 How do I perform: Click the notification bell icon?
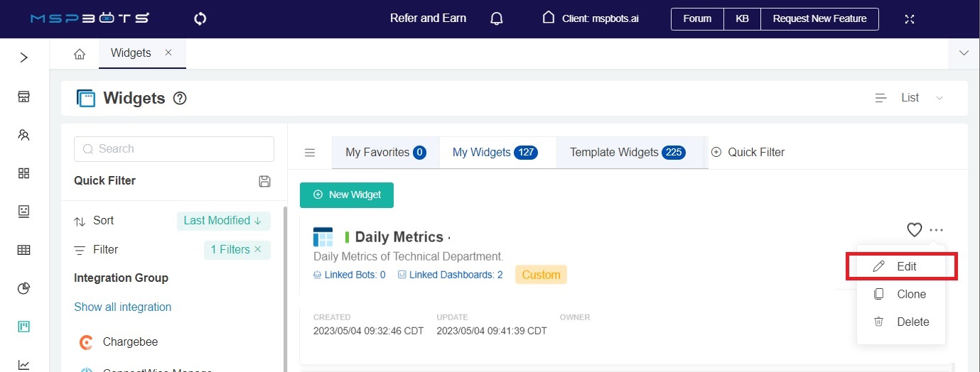tap(497, 18)
